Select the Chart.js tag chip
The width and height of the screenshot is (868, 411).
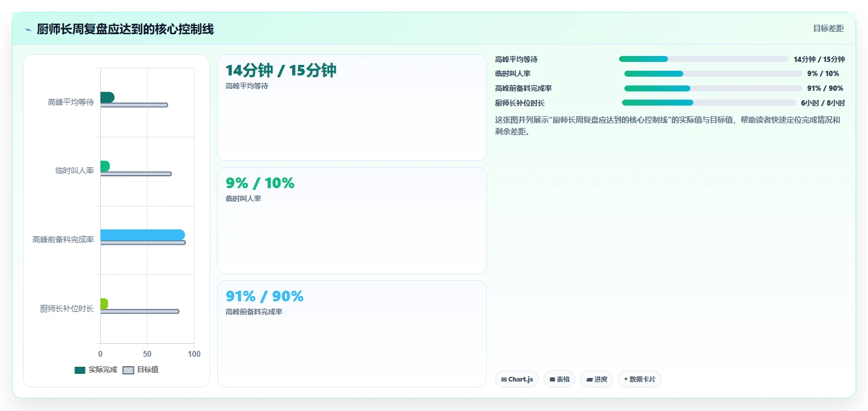click(x=517, y=379)
